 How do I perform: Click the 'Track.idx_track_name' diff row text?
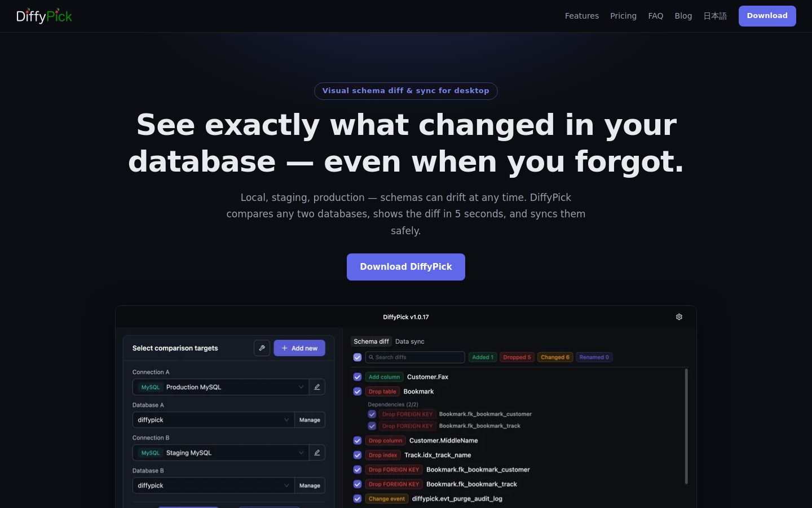click(438, 455)
